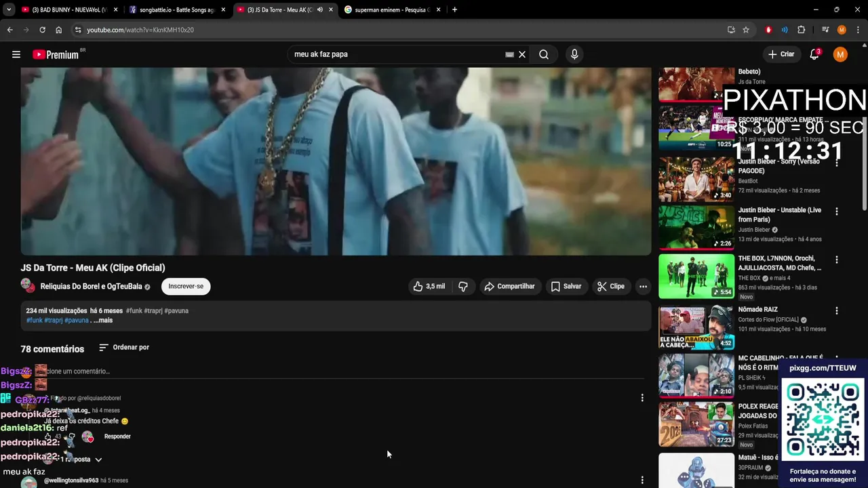Close the BAD BUNNY tab
868x488 pixels.
pos(115,9)
